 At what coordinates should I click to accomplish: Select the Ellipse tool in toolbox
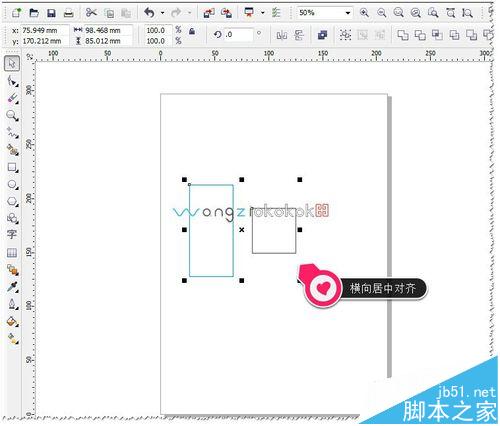pos(12,184)
